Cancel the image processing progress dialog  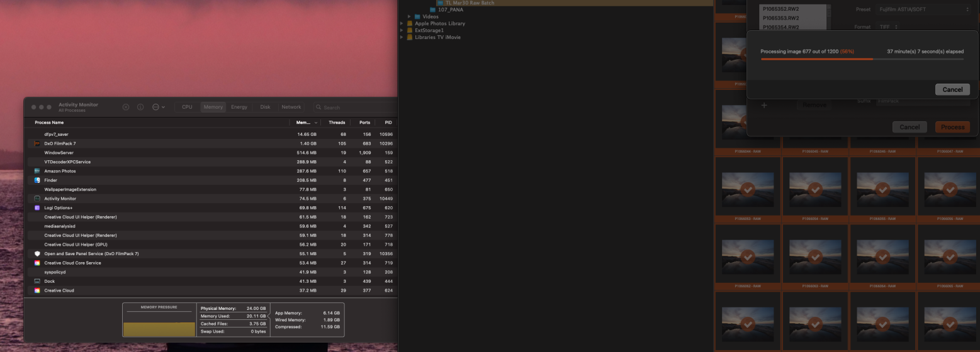[952, 89]
